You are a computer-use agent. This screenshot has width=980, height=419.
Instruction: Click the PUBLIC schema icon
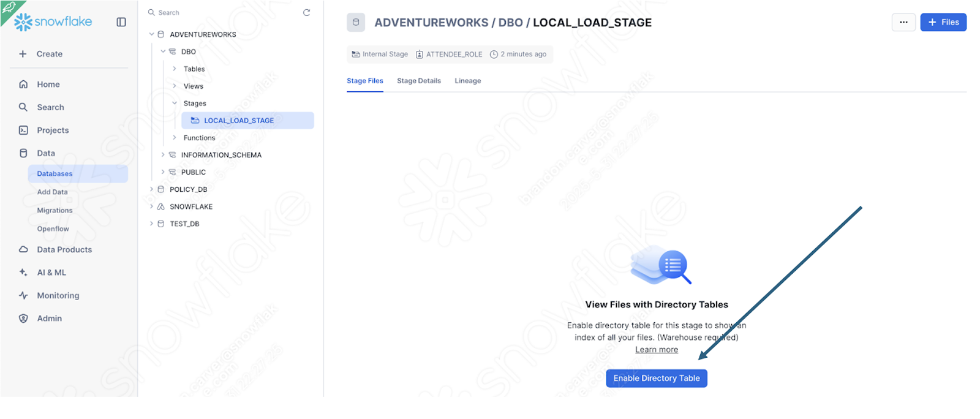(x=173, y=172)
